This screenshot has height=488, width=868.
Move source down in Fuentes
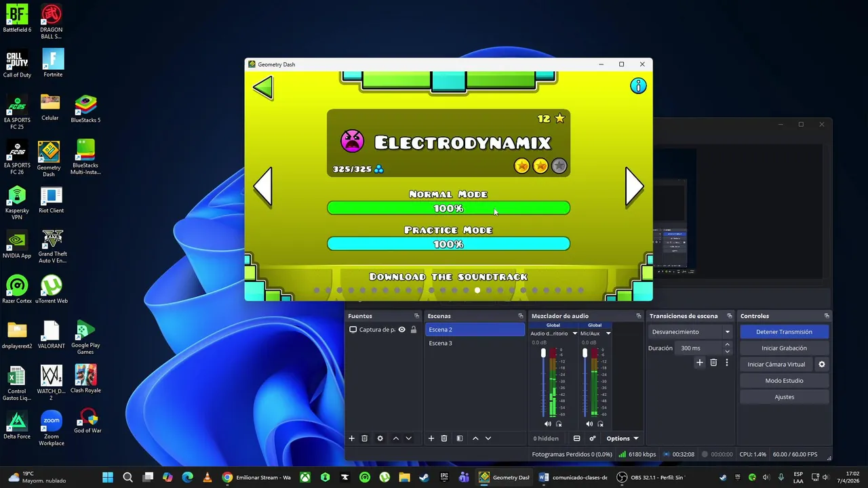click(408, 439)
